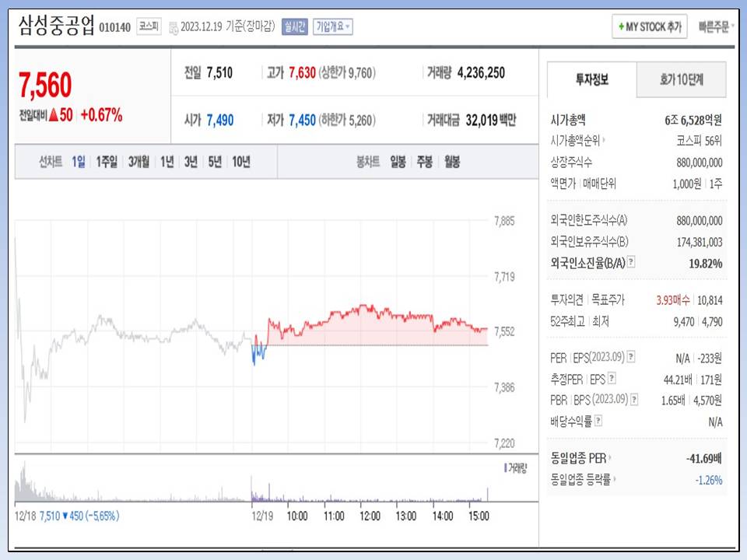
Task: Click the 전일 7,510 value
Action: (219, 73)
